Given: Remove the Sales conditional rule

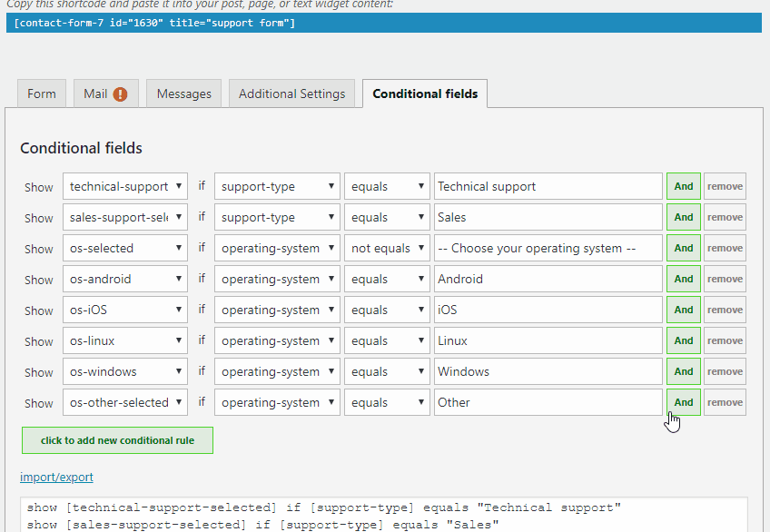Looking at the screenshot, I should (725, 217).
